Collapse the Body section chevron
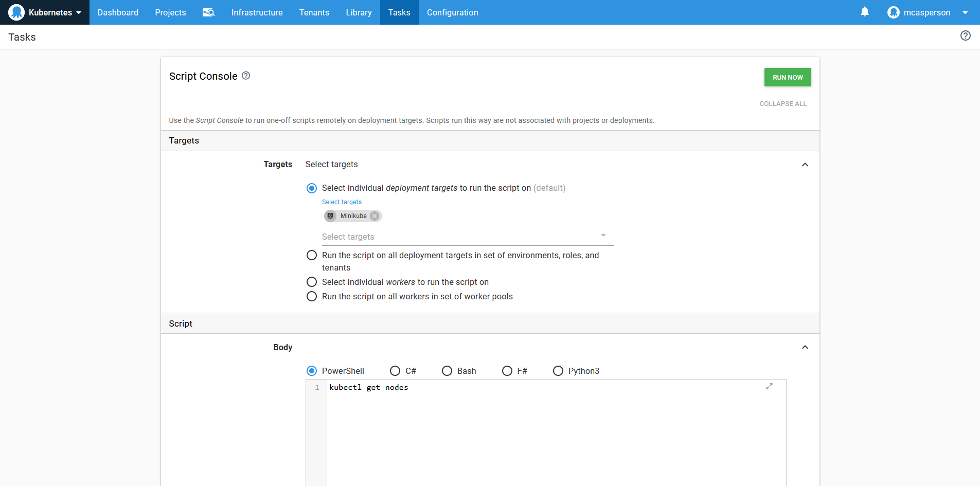980x486 pixels. click(x=805, y=347)
